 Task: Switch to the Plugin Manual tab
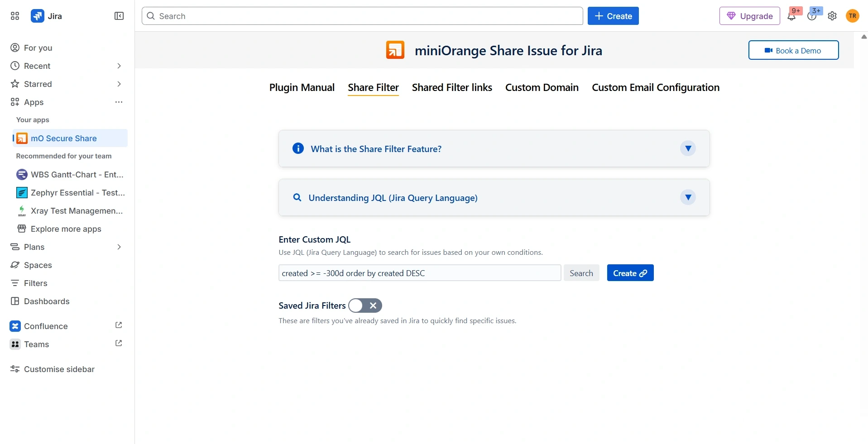point(302,87)
